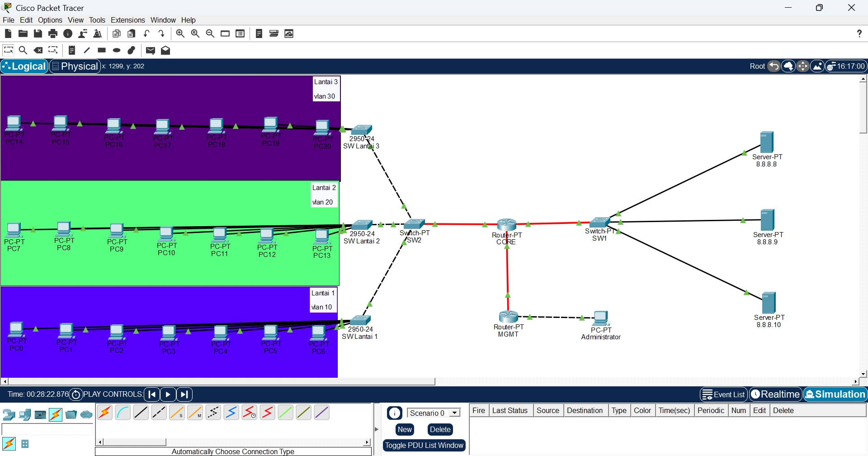The image size is (868, 456).
Task: Zoom in on the workspace
Action: click(180, 33)
